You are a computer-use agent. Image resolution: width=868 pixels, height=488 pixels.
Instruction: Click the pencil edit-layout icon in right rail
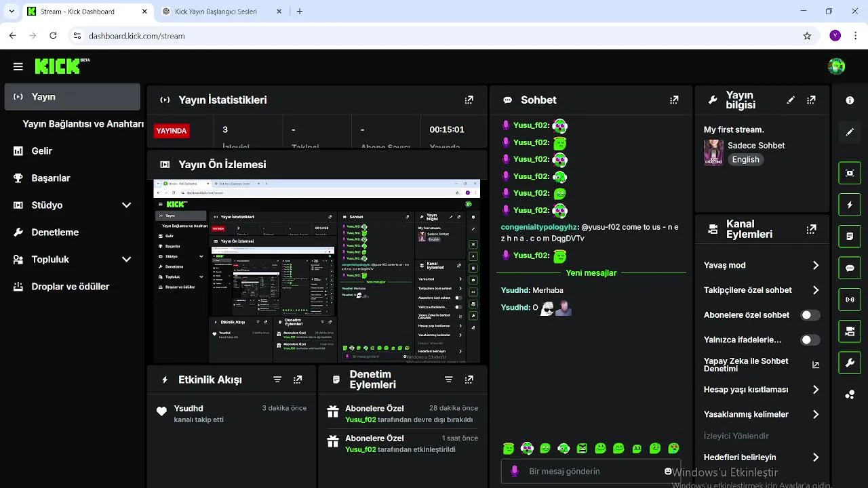[x=850, y=132]
